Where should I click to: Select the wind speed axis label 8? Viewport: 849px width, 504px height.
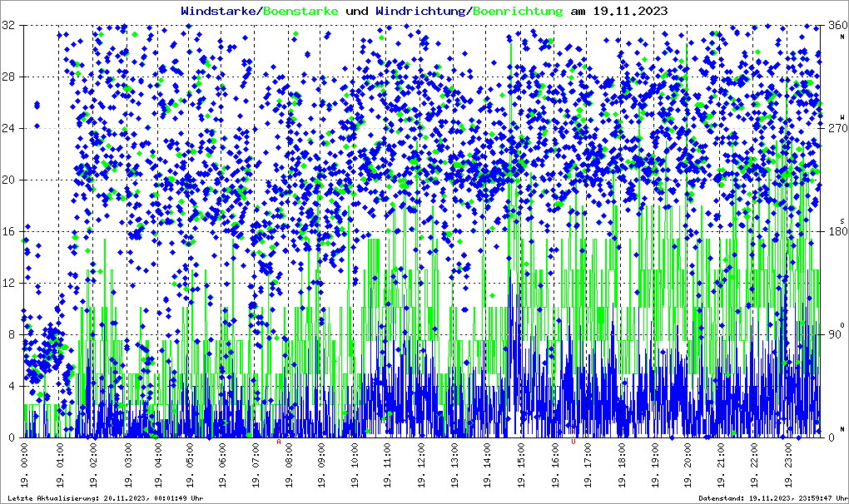pos(12,334)
